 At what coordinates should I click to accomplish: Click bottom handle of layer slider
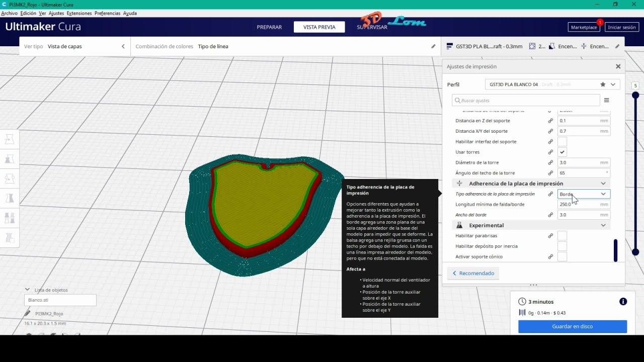click(635, 252)
